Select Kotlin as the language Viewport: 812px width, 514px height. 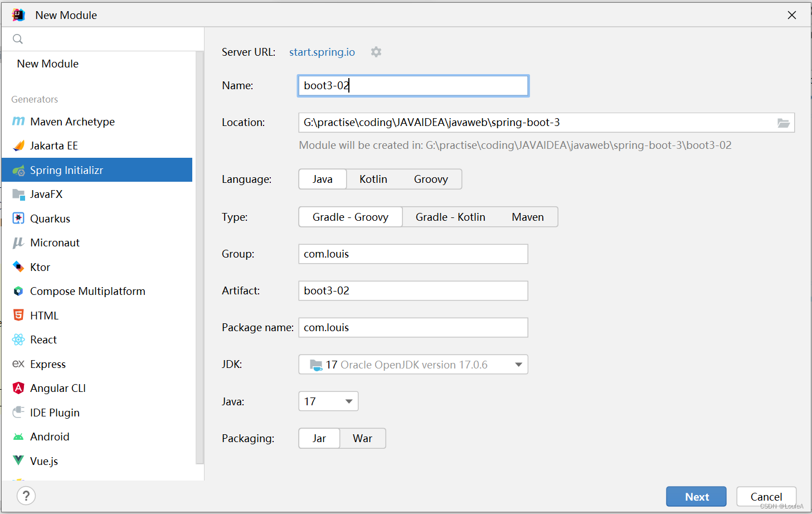tap(373, 179)
